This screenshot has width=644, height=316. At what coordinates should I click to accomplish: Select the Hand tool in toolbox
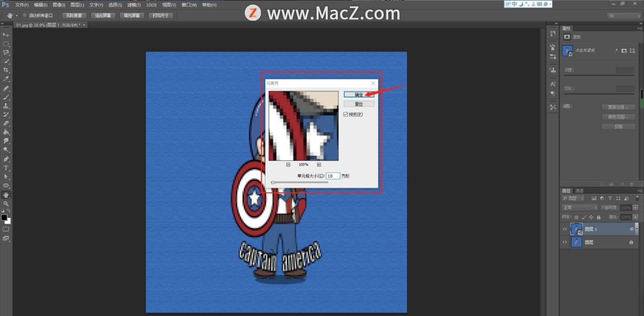click(x=6, y=195)
